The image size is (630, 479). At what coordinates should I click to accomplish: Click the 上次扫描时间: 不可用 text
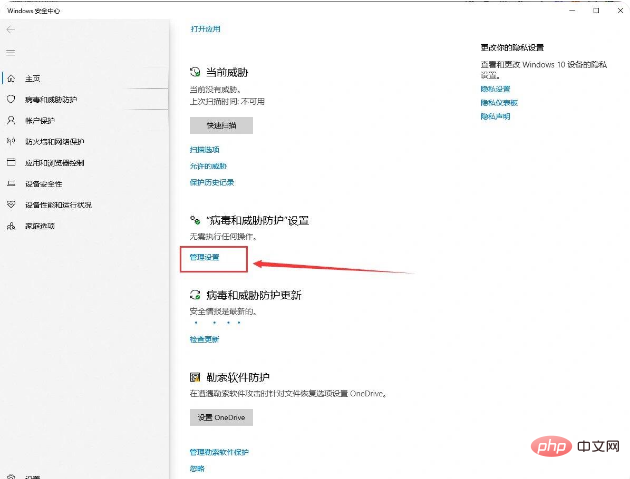(227, 101)
